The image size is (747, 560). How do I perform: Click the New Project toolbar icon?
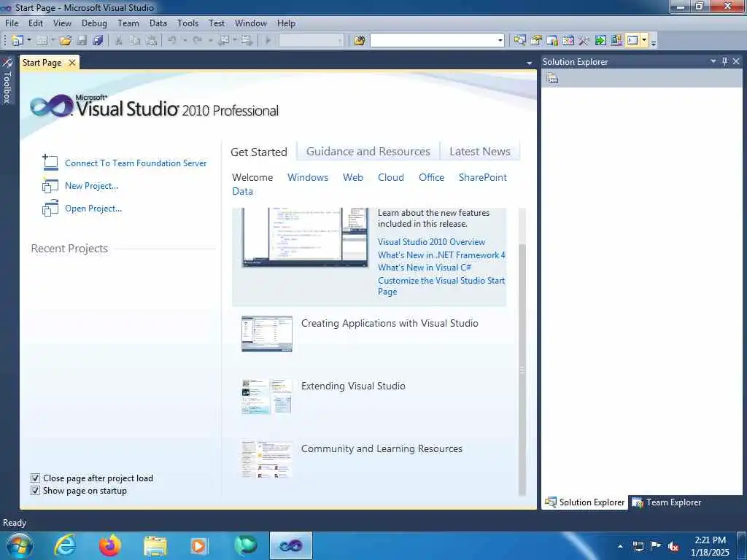(18, 41)
